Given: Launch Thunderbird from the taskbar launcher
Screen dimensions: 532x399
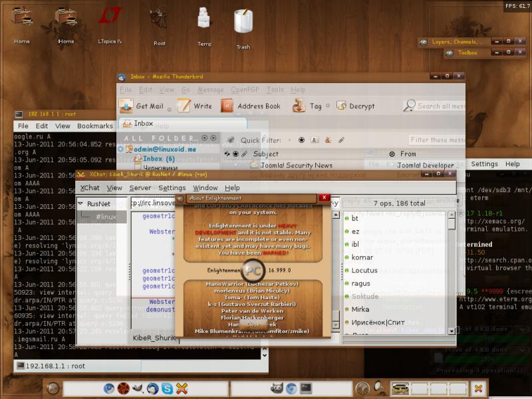Looking at the screenshot, I should (152, 388).
